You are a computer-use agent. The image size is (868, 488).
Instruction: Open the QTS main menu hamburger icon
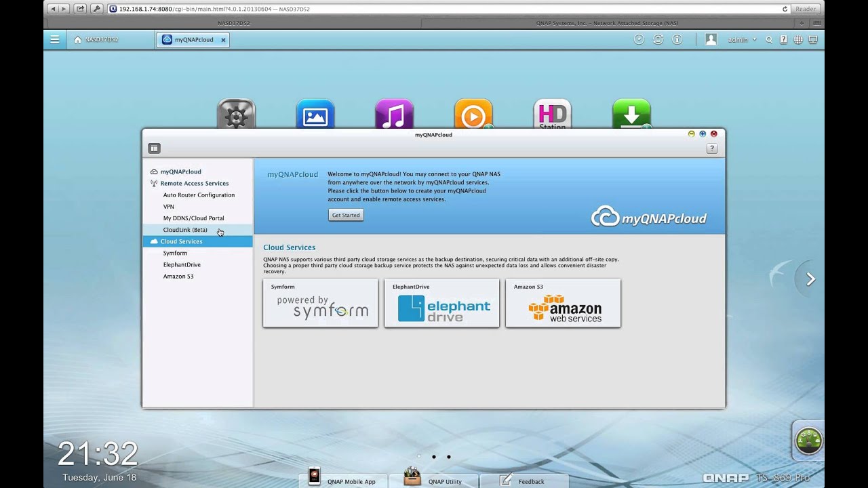click(55, 40)
